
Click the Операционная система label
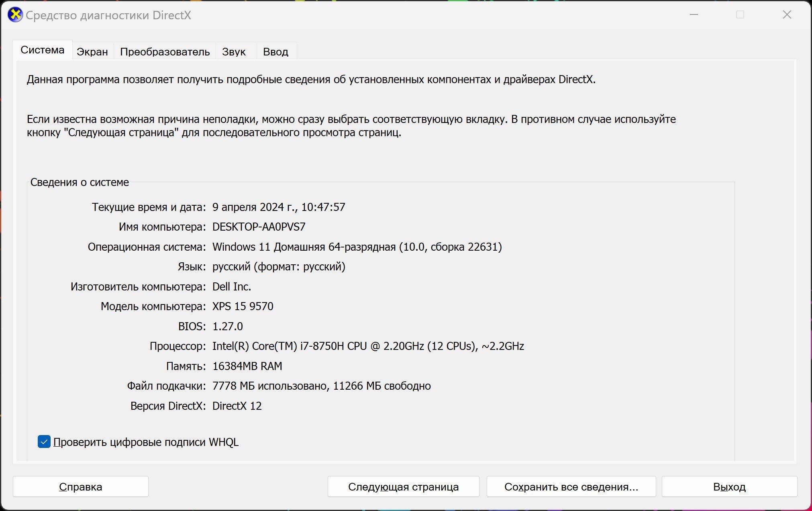click(147, 247)
